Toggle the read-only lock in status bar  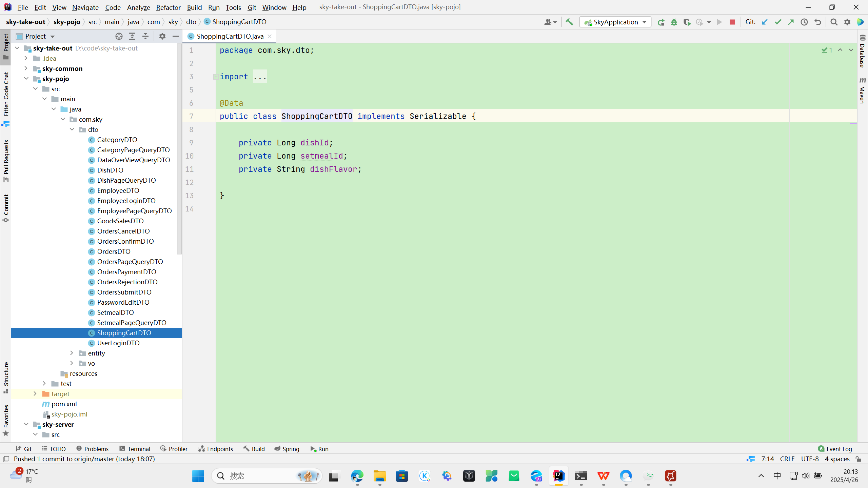pyautogui.click(x=859, y=459)
